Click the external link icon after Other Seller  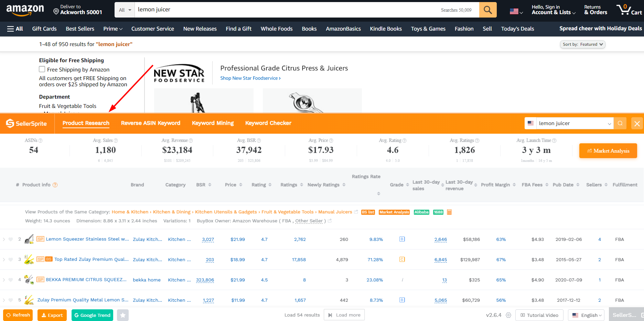330,221
